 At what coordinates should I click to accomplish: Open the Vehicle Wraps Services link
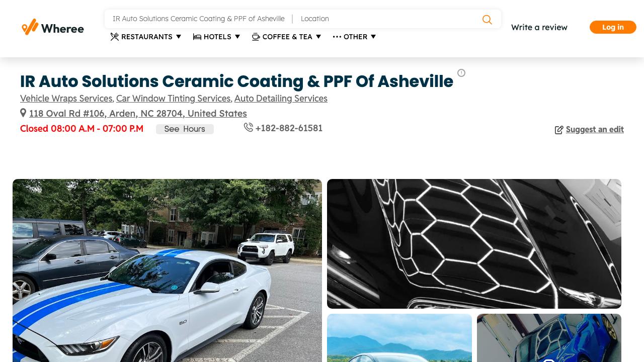coord(66,99)
